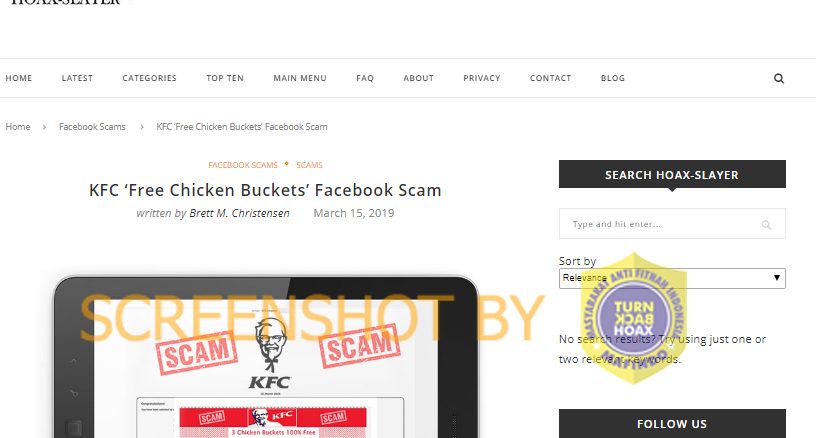Open the Categories menu
This screenshot has width=816, height=438.
[x=149, y=78]
